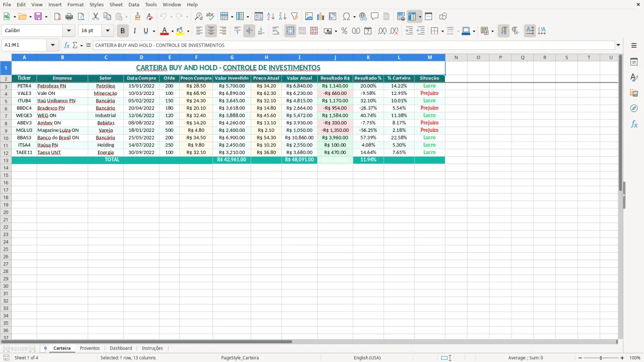Save the document with the floppy icon
The height and width of the screenshot is (362, 644).
(x=38, y=17)
